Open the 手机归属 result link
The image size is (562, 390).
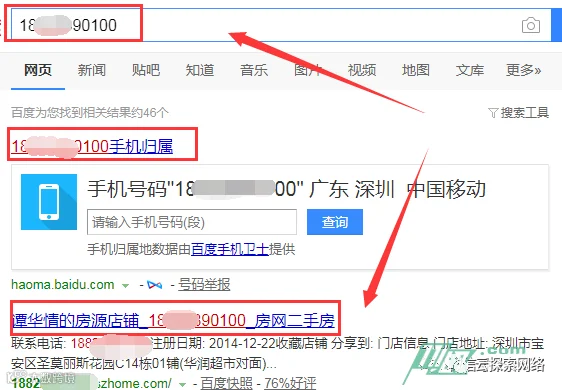(x=92, y=147)
